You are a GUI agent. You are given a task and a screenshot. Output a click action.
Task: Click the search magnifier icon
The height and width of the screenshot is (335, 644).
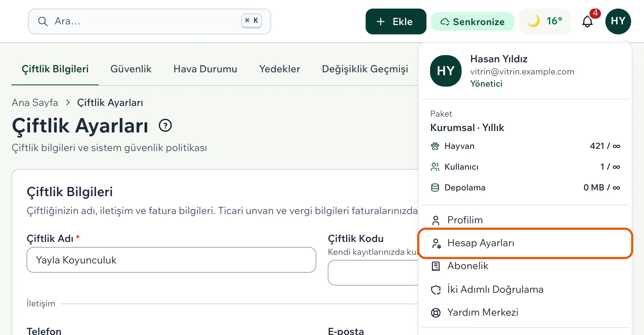tap(43, 21)
